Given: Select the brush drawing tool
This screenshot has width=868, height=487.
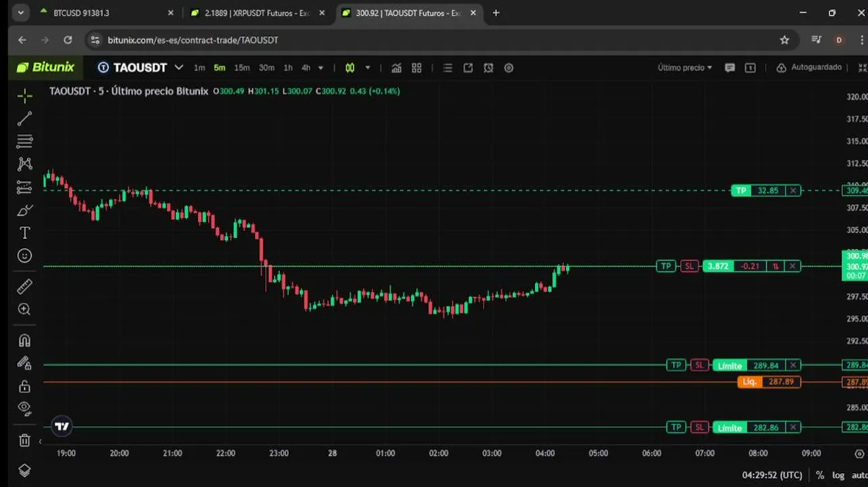Looking at the screenshot, I should click(x=25, y=210).
